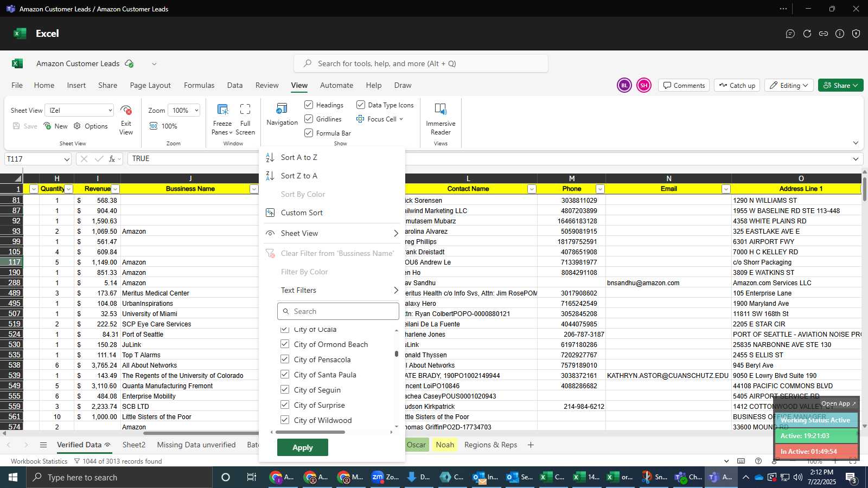Open the Zoom percentage dropdown

coord(184,110)
